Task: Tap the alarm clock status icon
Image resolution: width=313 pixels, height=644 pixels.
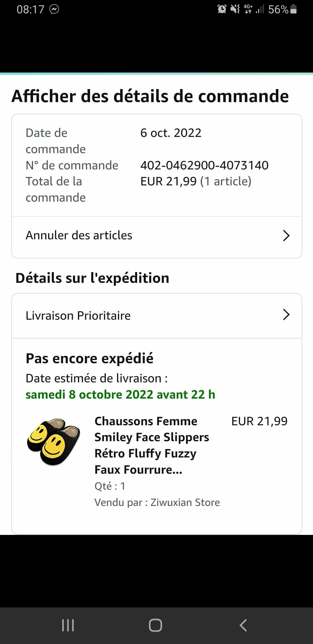Action: click(x=222, y=9)
